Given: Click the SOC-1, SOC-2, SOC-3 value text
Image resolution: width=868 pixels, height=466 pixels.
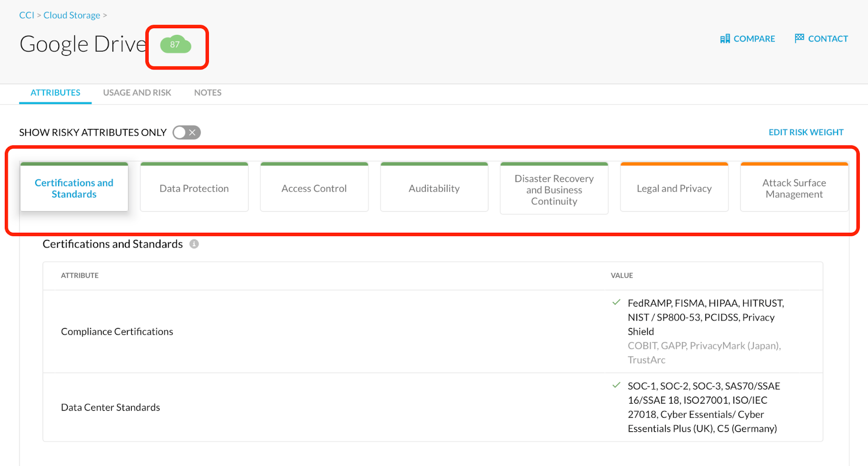Looking at the screenshot, I should (x=704, y=407).
